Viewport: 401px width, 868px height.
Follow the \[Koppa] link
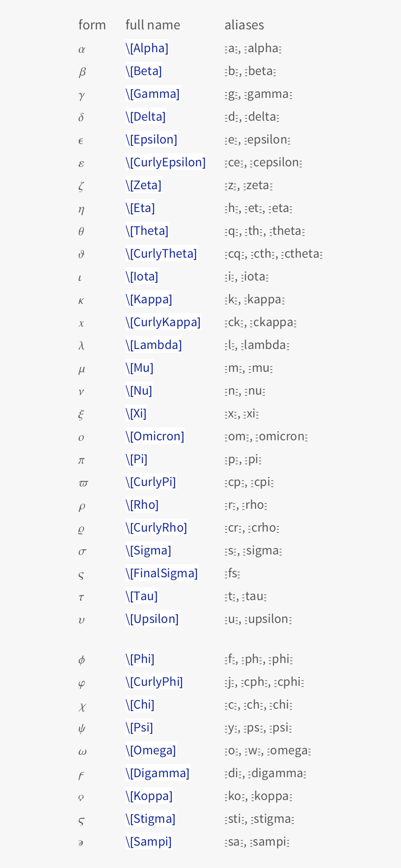click(149, 796)
